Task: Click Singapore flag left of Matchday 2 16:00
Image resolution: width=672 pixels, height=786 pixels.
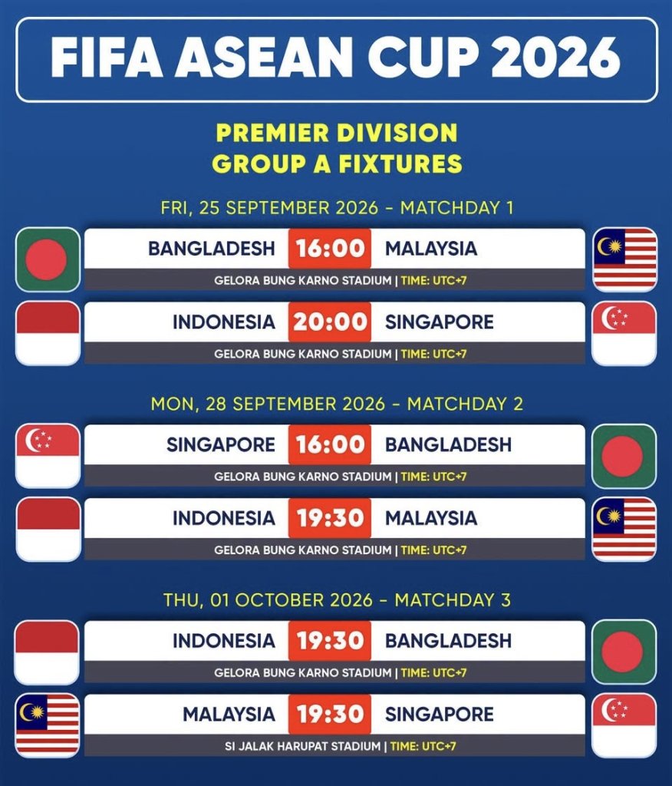Action: point(48,456)
